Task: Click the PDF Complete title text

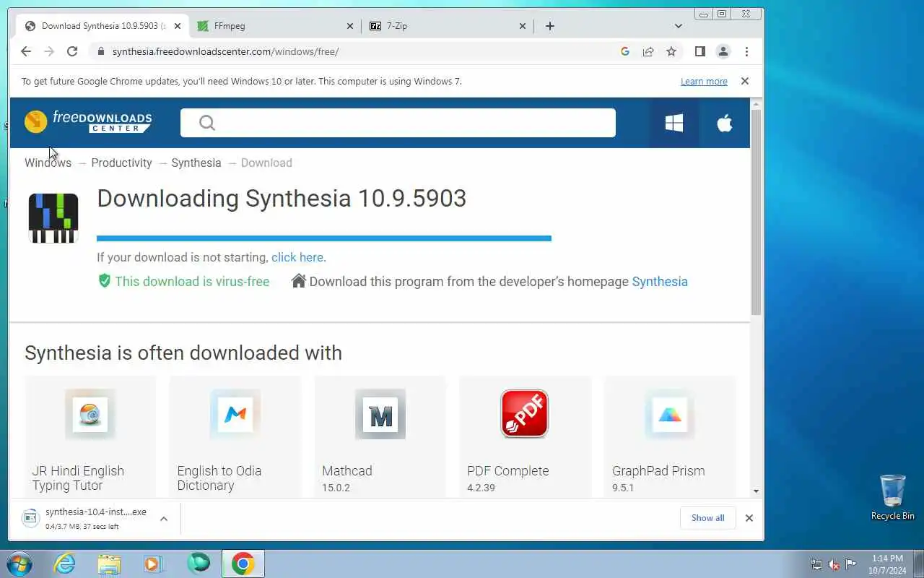Action: [508, 471]
